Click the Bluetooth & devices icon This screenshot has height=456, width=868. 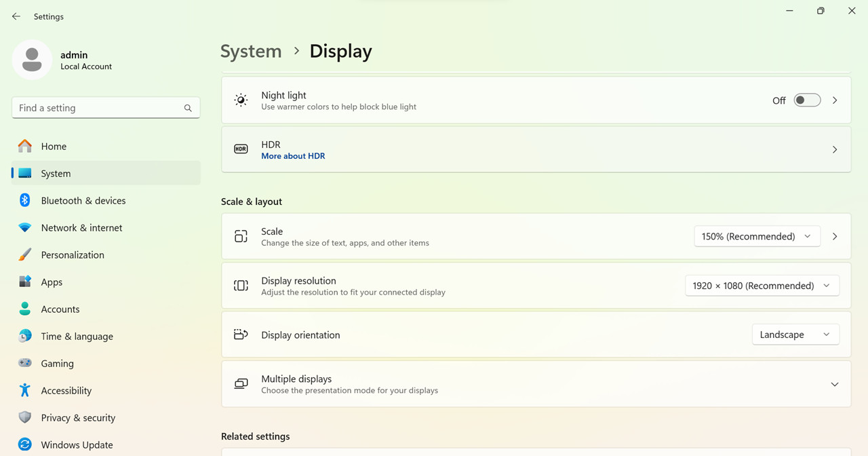pyautogui.click(x=25, y=200)
